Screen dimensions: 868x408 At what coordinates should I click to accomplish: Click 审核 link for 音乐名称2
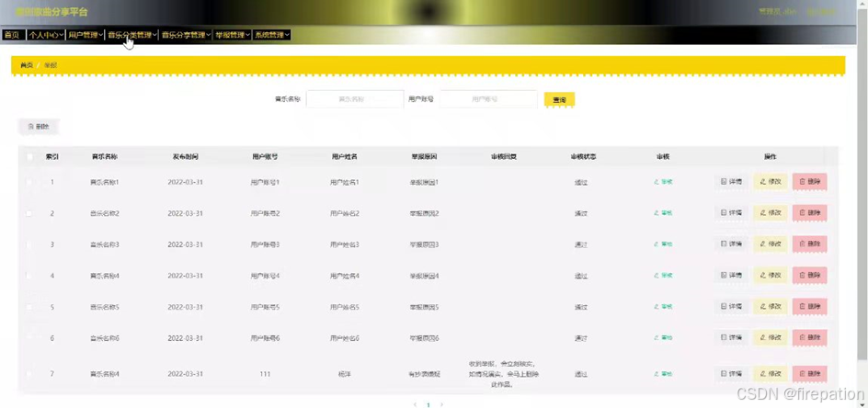coord(663,213)
